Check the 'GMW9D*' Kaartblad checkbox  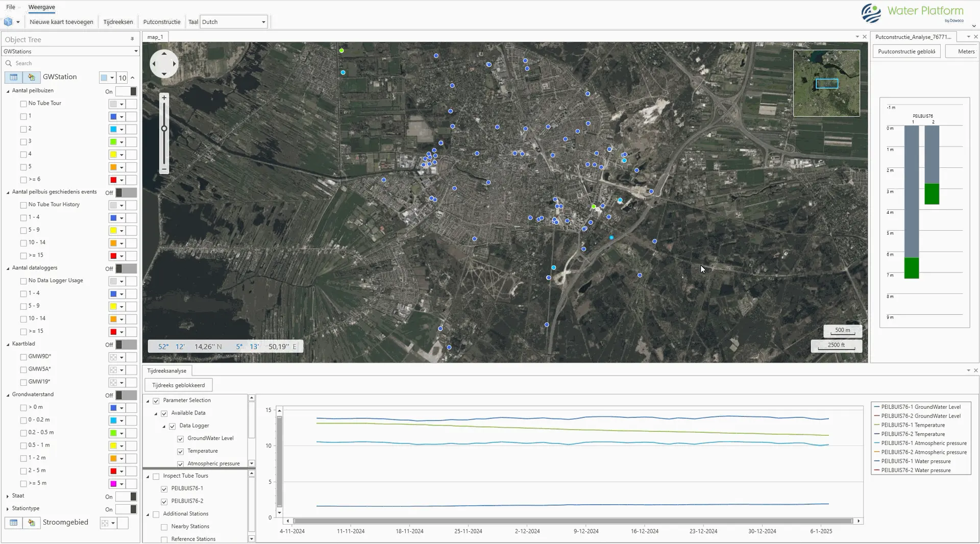23,357
